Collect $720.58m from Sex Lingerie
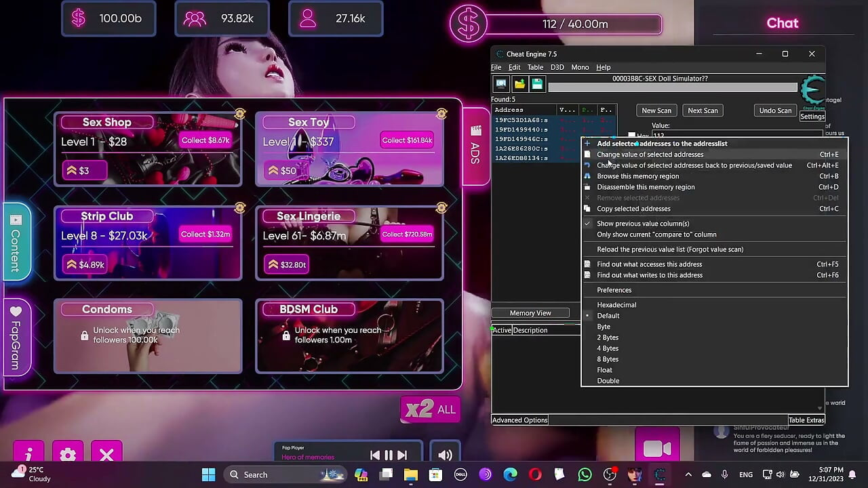This screenshot has height=488, width=868. [x=407, y=235]
